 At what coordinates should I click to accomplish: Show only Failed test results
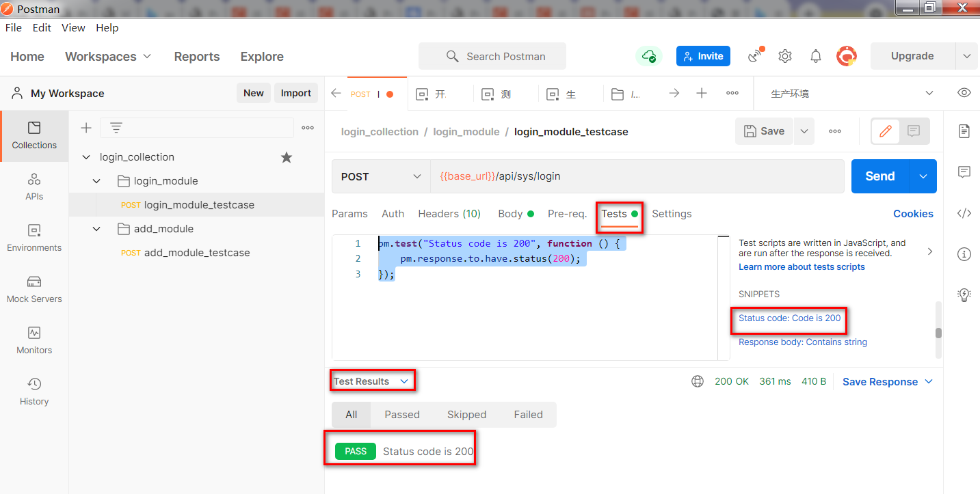click(x=528, y=415)
